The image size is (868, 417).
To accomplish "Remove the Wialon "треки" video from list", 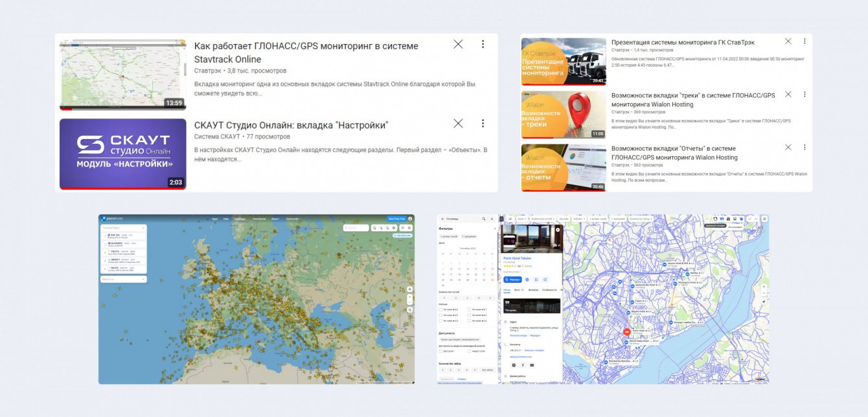I will 788,94.
